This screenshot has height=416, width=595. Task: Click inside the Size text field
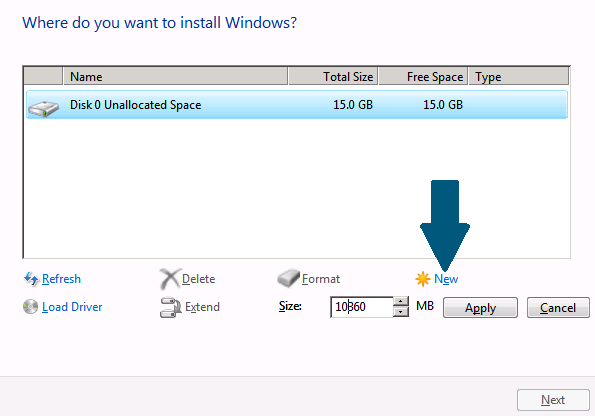point(362,307)
